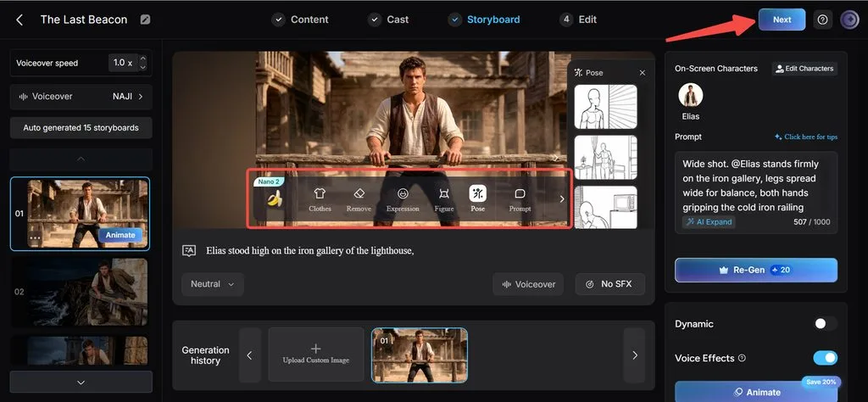The width and height of the screenshot is (868, 402).
Task: Switch to the Storyboard step
Action: 484,20
